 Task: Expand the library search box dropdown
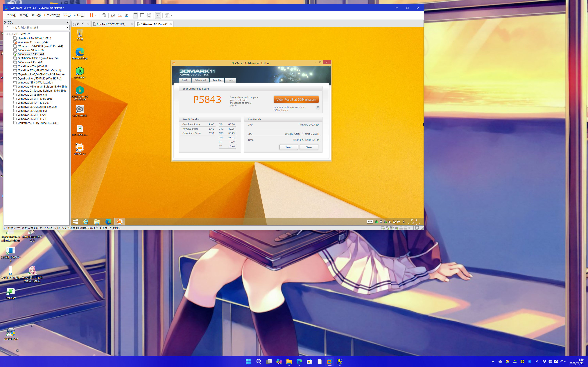point(67,27)
